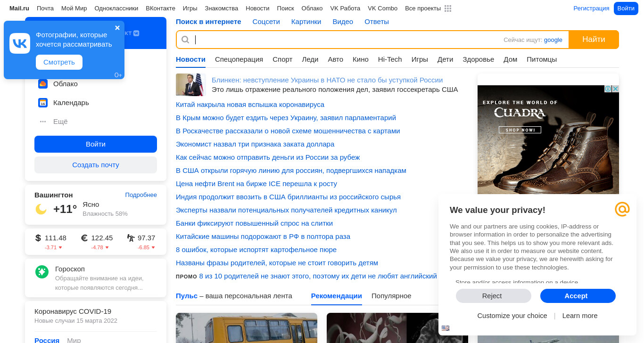Image resolution: width=644 pixels, height=343 pixels.
Task: Click the Cuadra boots ad image
Action: [x=548, y=140]
